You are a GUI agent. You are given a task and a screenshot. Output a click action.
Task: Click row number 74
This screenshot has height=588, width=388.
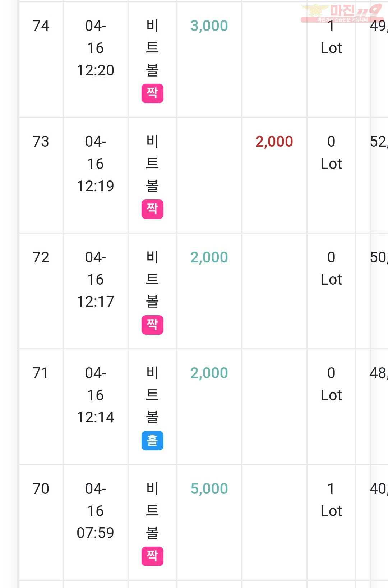[41, 26]
